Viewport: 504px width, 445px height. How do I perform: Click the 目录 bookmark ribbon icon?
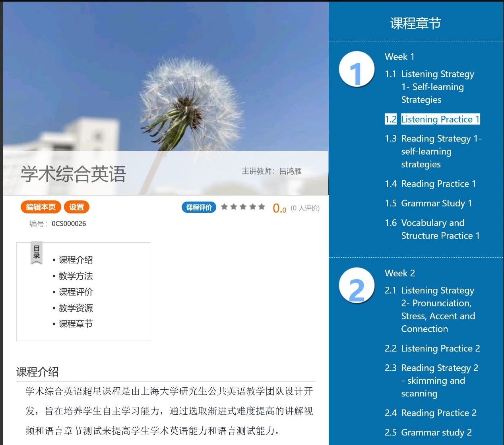click(x=37, y=253)
